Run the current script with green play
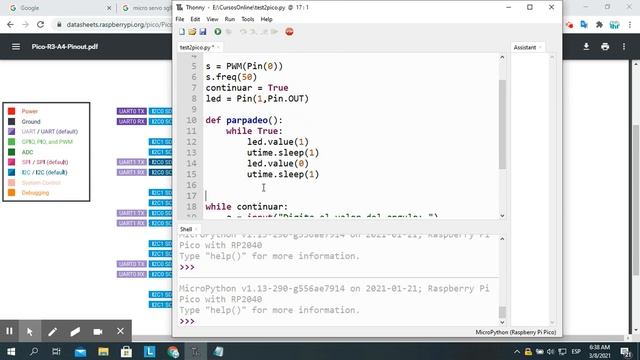Viewport: 640px width, 360px height. tap(218, 31)
